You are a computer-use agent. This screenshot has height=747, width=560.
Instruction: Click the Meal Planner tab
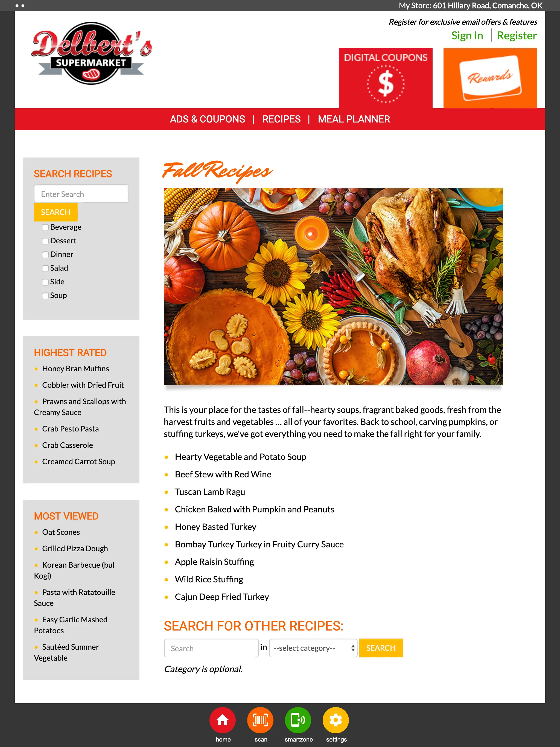(354, 119)
